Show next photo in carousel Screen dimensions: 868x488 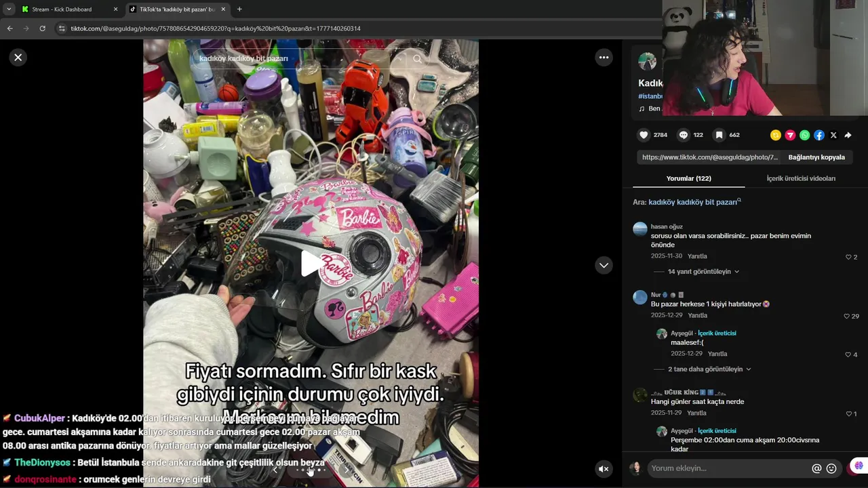[348, 469]
